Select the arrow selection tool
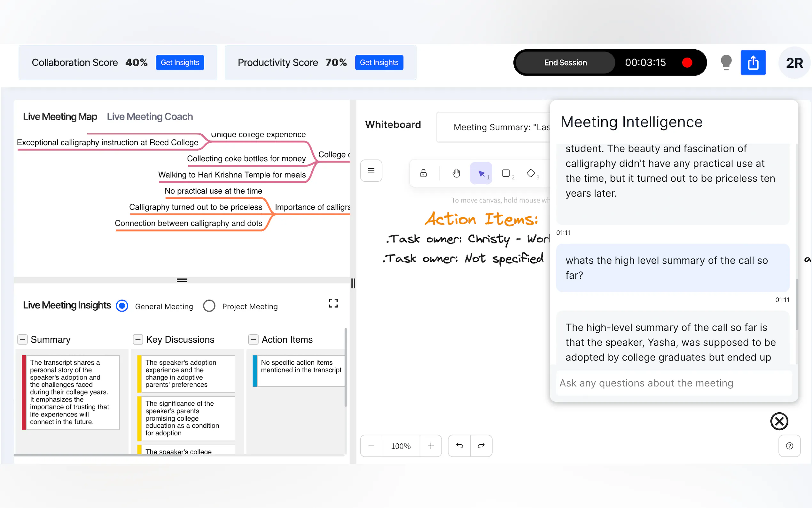812x508 pixels. (x=481, y=173)
